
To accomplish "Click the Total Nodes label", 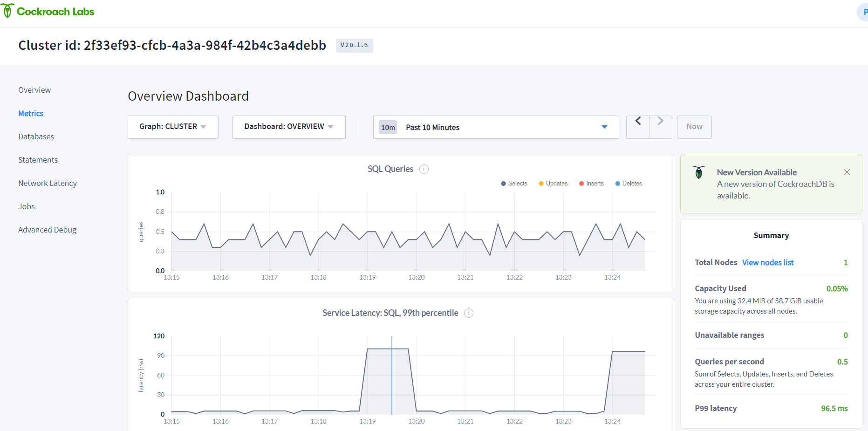I will 716,262.
